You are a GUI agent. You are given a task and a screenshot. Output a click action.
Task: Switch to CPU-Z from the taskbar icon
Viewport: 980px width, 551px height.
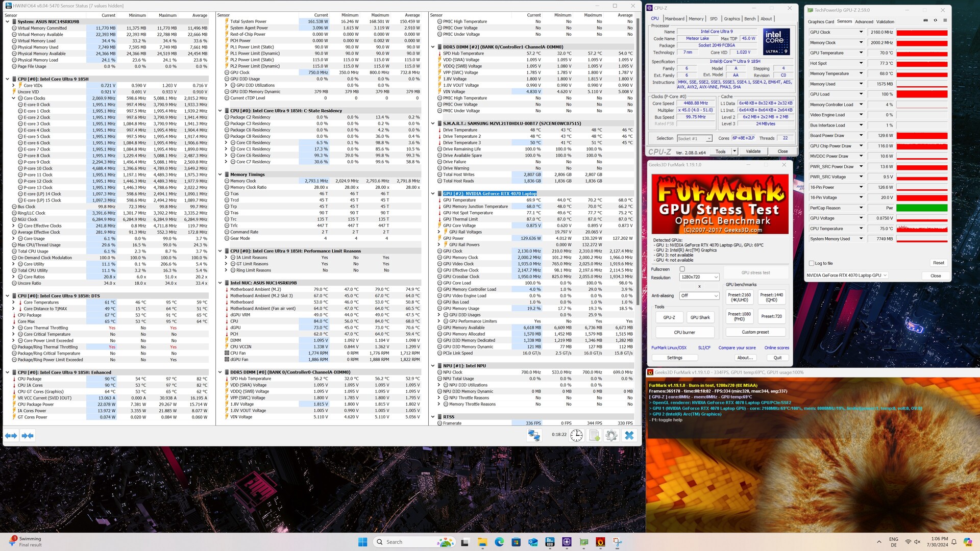(x=567, y=542)
